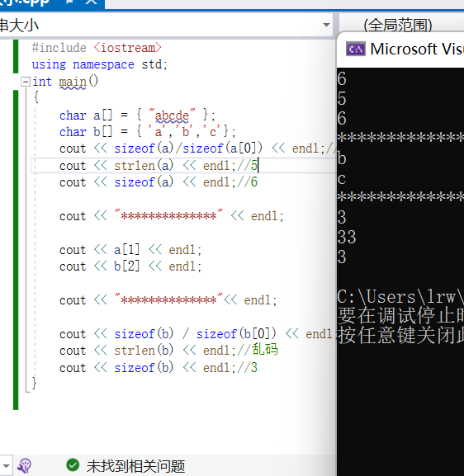Click the 乱码 comment on strlen(b) line

tap(265, 350)
